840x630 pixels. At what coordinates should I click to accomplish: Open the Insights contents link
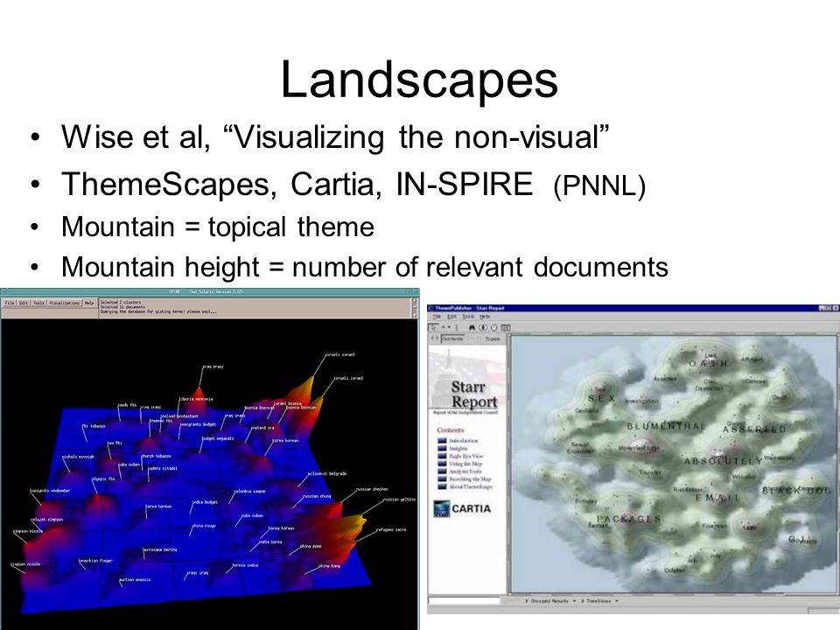pyautogui.click(x=458, y=448)
